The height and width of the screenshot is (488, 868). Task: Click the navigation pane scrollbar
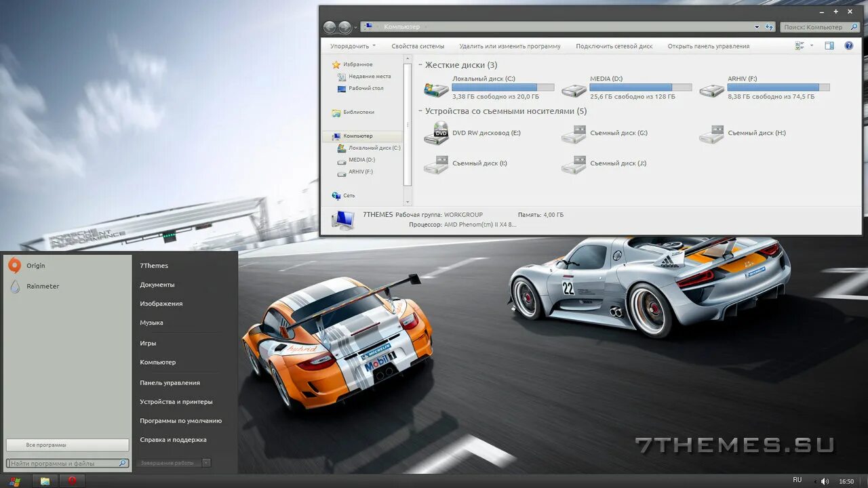(408, 125)
